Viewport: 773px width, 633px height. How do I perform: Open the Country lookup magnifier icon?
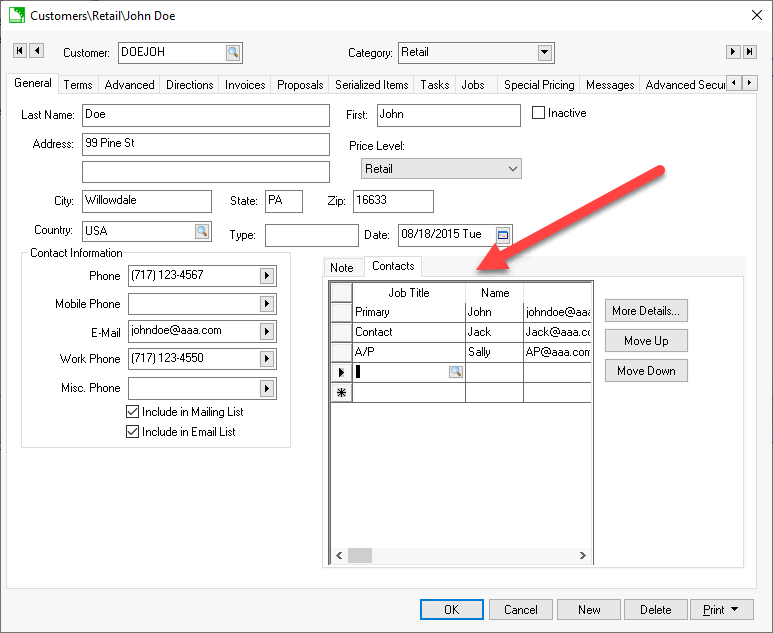[202, 231]
